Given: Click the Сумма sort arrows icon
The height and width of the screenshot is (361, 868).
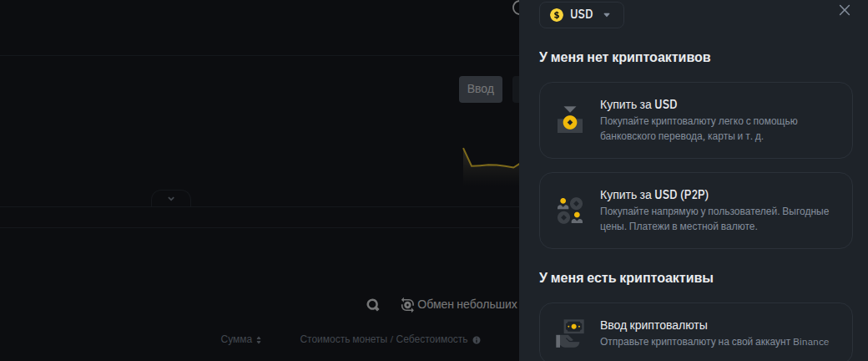Looking at the screenshot, I should (x=259, y=340).
